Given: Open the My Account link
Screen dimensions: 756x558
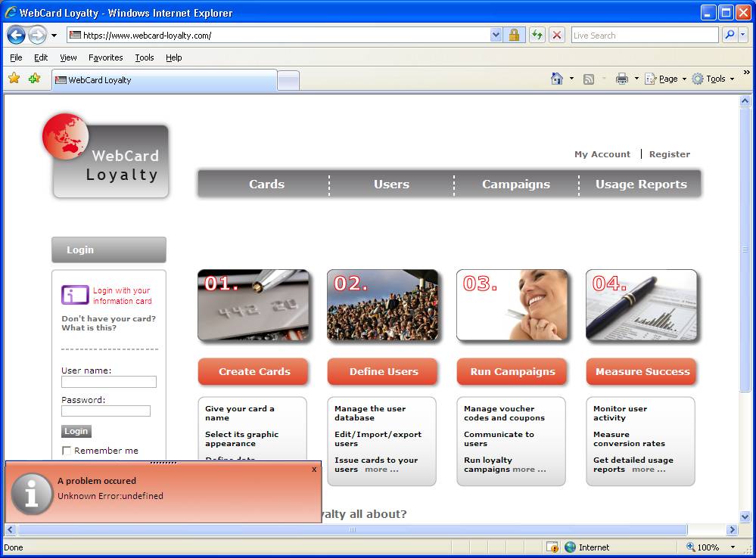Looking at the screenshot, I should click(602, 154).
